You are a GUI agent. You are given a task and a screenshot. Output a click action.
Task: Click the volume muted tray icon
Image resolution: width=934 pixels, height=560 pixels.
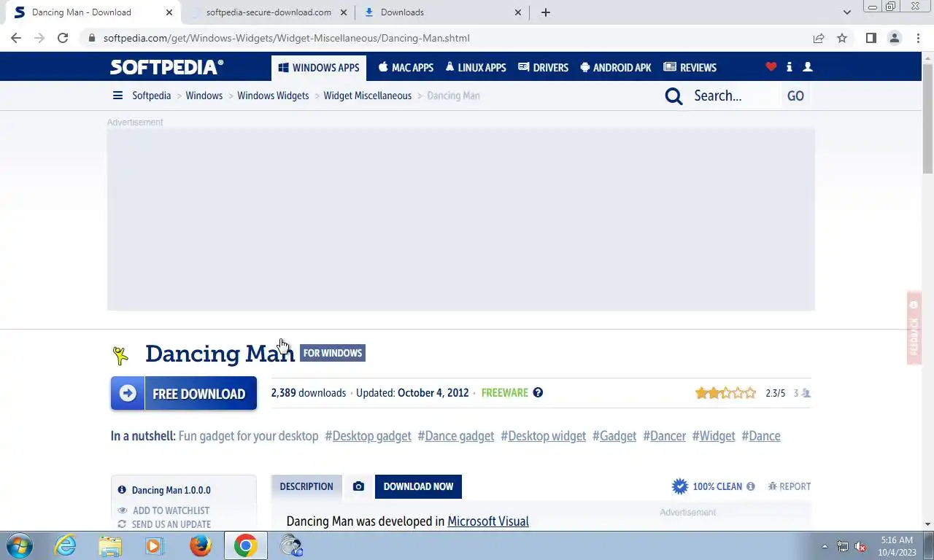(x=860, y=546)
